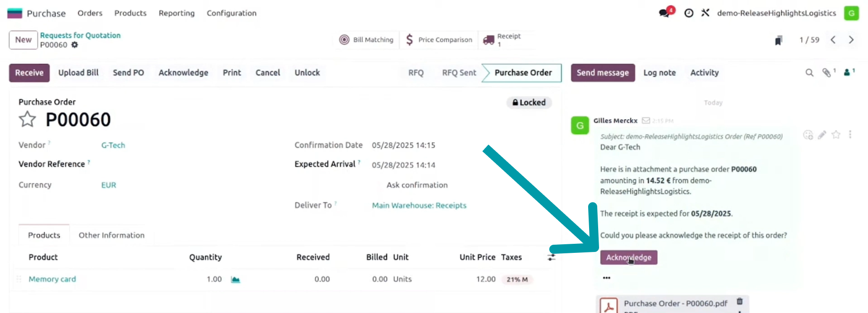Show followers with the person icon
Image resolution: width=868 pixels, height=313 pixels.
tap(847, 72)
